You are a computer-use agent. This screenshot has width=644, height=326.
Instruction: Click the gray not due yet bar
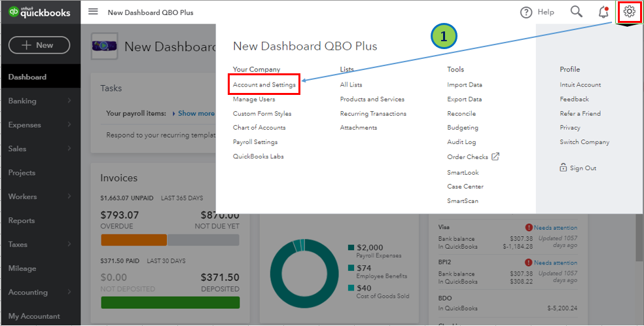coord(204,240)
